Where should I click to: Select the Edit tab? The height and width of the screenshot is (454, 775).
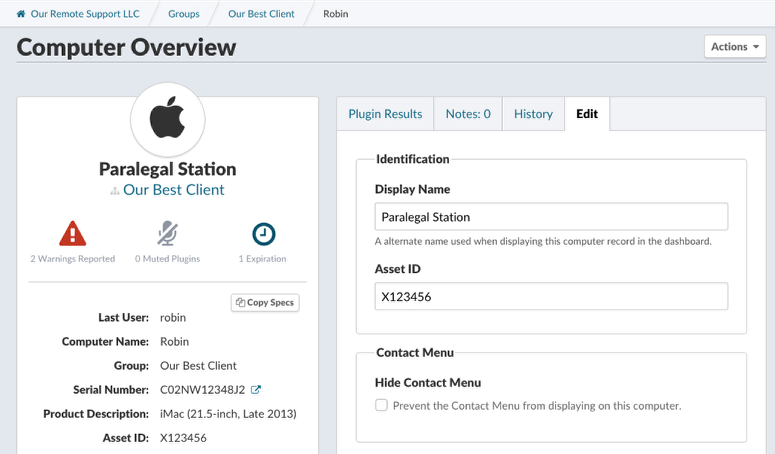click(587, 114)
